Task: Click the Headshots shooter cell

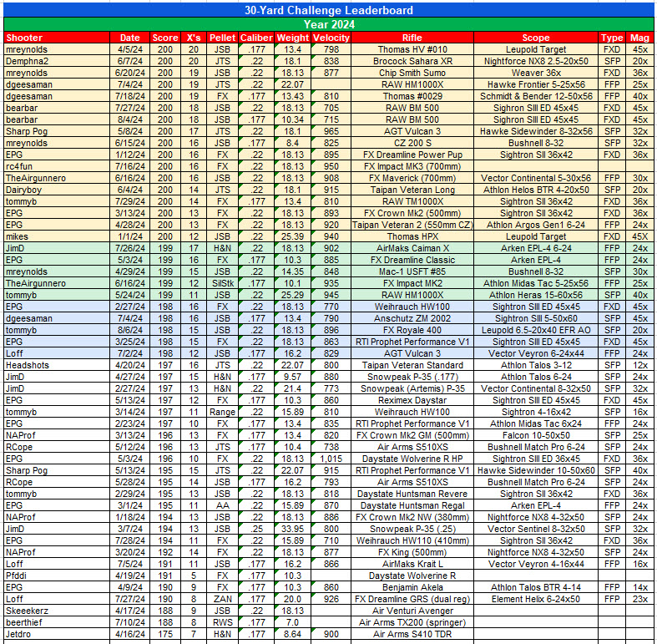Action: [x=57, y=365]
